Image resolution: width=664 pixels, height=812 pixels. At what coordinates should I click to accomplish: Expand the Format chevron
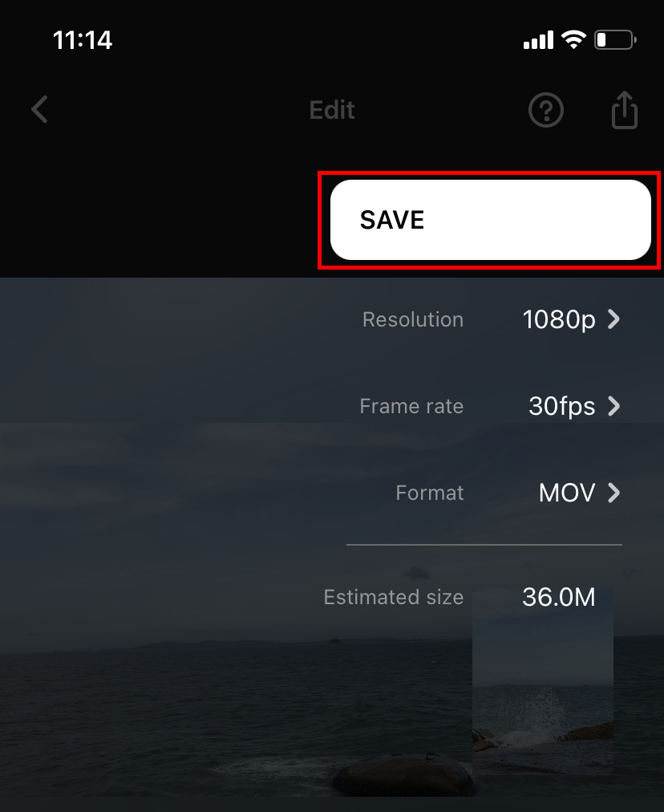[613, 493]
